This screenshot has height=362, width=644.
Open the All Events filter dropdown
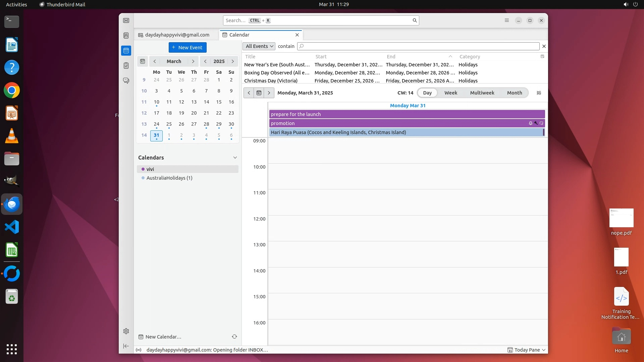pyautogui.click(x=259, y=46)
